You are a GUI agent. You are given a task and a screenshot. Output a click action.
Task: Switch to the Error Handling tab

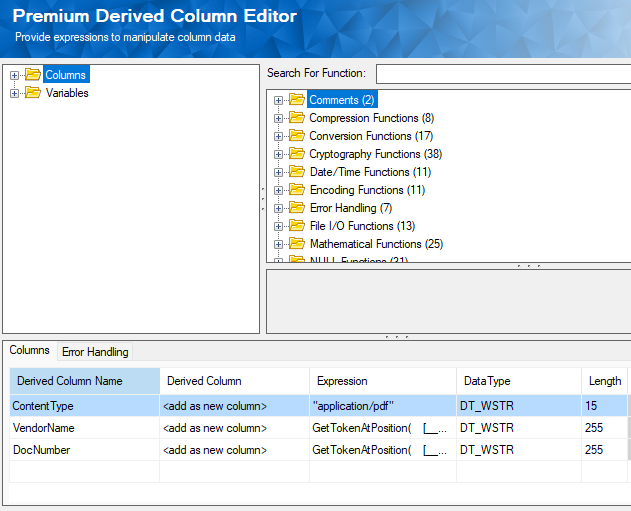tap(95, 352)
